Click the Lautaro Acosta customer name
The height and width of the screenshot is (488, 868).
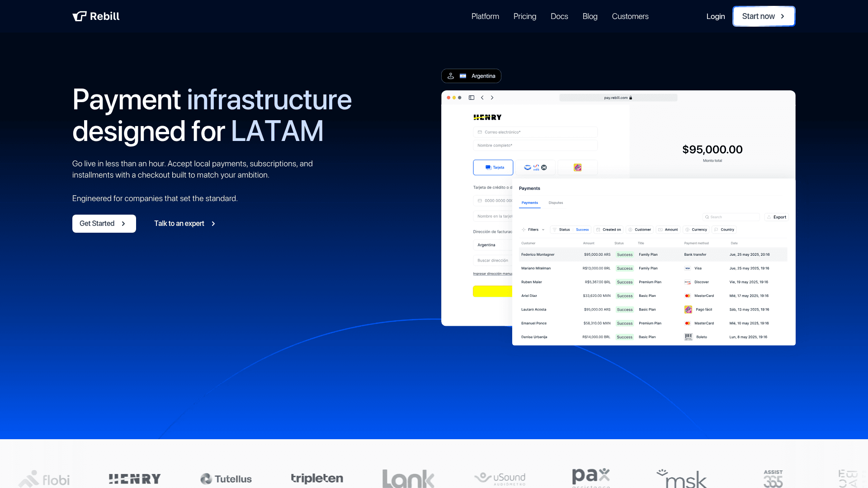[534, 310]
